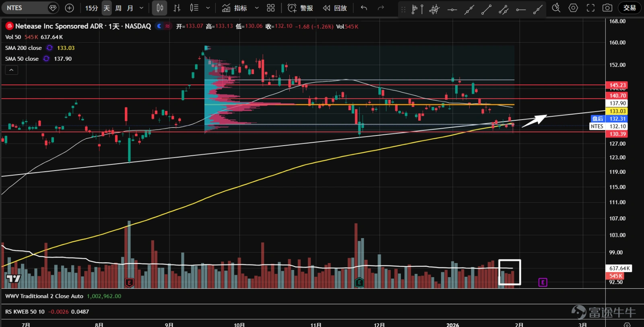This screenshot has width=644, height=327.
Task: Toggle the extended-hours moon session indicator
Action: pyautogui.click(x=159, y=26)
